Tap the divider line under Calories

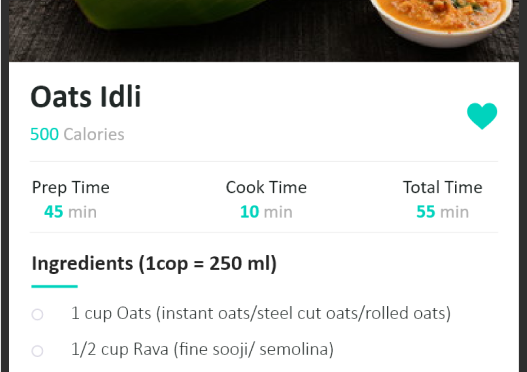[264, 162]
